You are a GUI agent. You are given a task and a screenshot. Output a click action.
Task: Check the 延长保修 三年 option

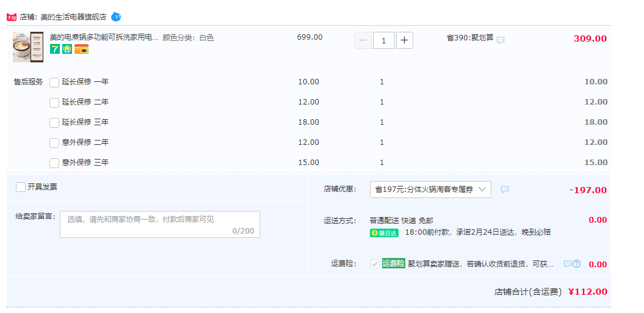pos(54,122)
